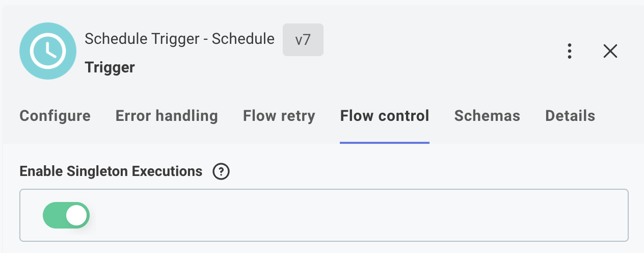
Task: Click the blue underline beneath Flow control
Action: pyautogui.click(x=385, y=142)
